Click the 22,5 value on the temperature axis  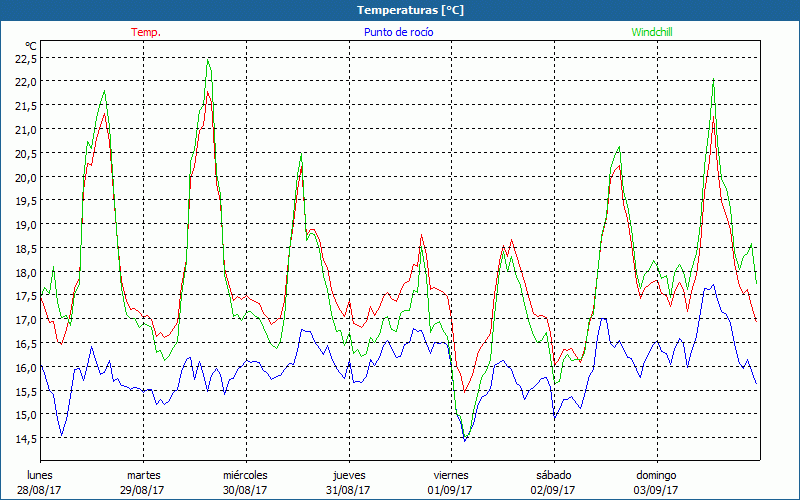tap(25, 58)
